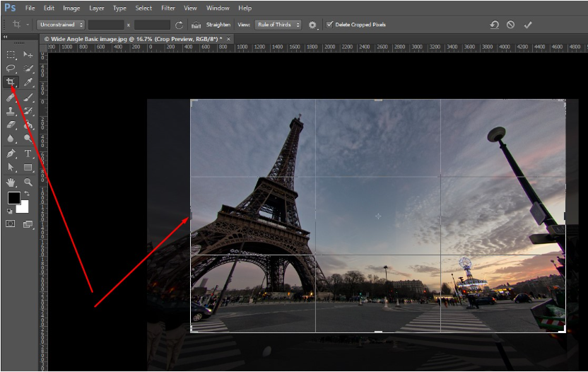The image size is (588, 372).
Task: Select the History Brush tool
Action: 28,111
